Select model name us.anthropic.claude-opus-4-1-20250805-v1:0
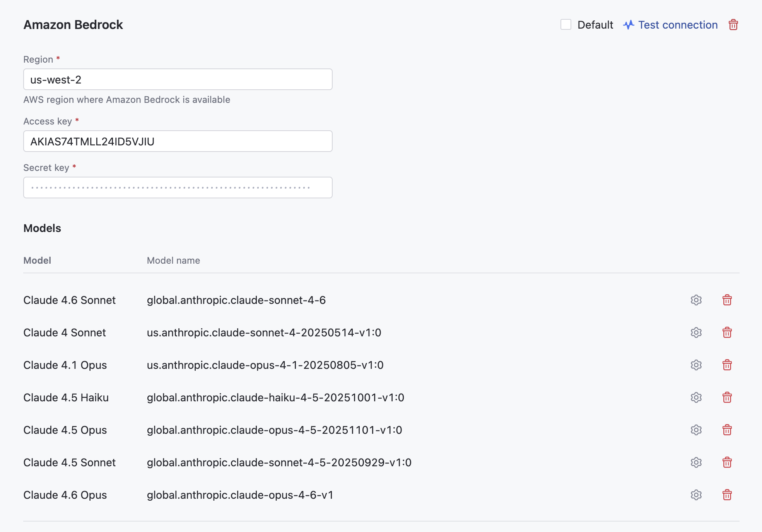The width and height of the screenshot is (762, 532). pos(265,365)
